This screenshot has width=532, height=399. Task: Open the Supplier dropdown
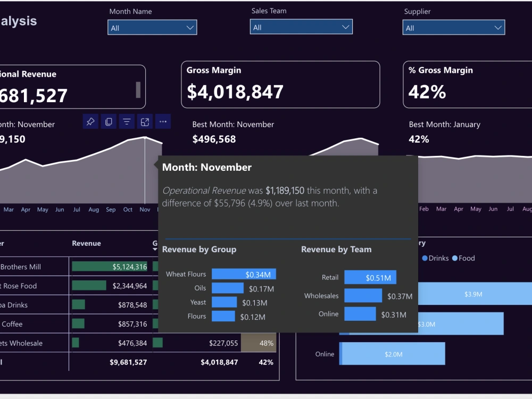[454, 28]
